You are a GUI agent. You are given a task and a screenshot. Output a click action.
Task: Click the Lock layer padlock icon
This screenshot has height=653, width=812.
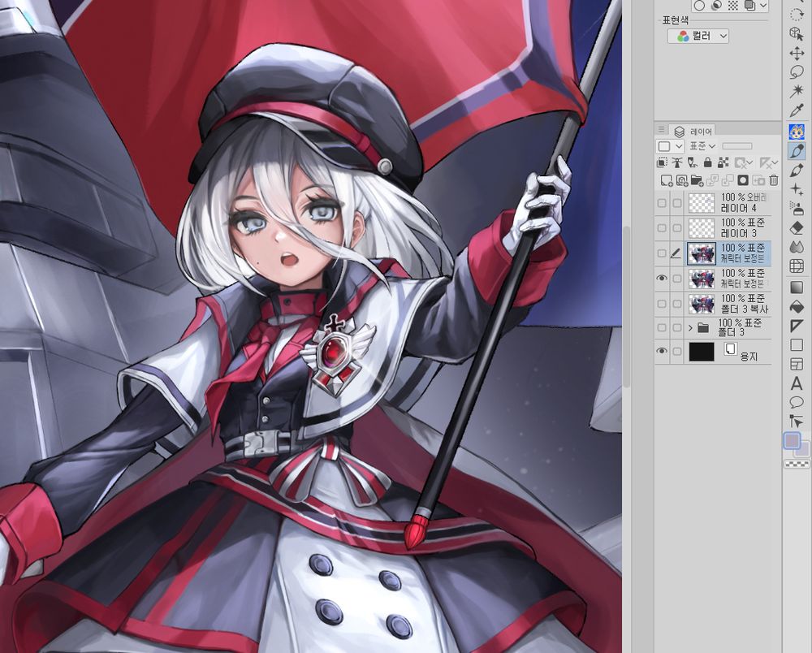(x=708, y=162)
